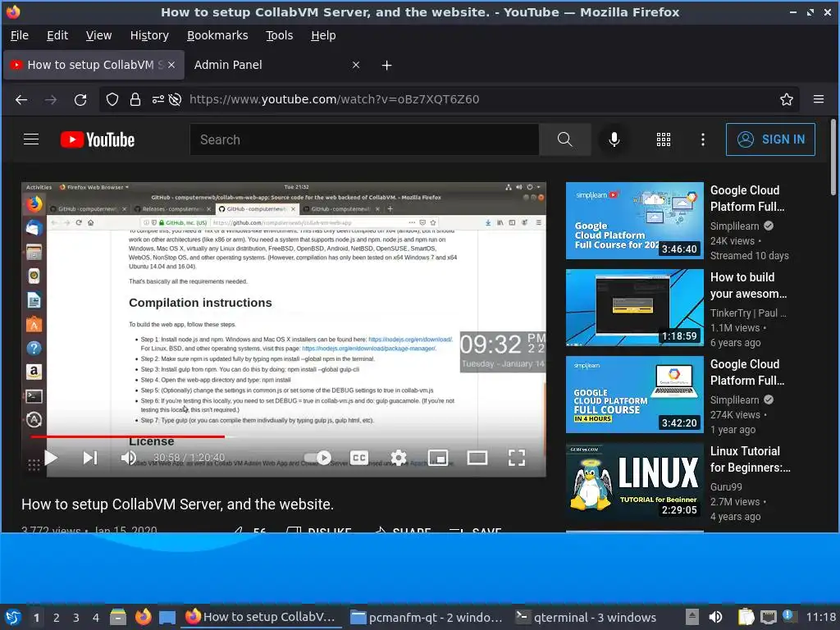Click the page vertical scrollbar
Image resolution: width=840 pixels, height=630 pixels.
[x=833, y=157]
